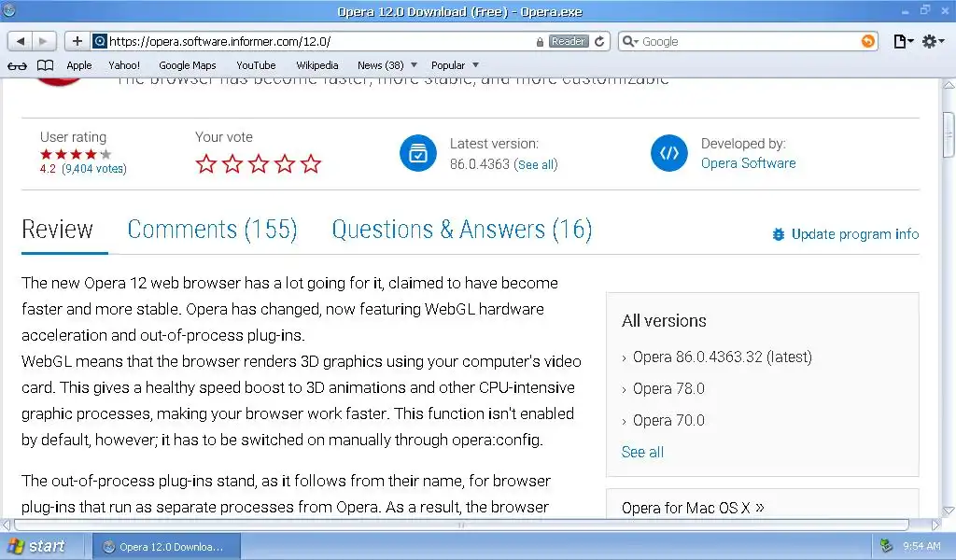Click the lock security icon in address bar
This screenshot has width=956, height=560.
pos(540,41)
